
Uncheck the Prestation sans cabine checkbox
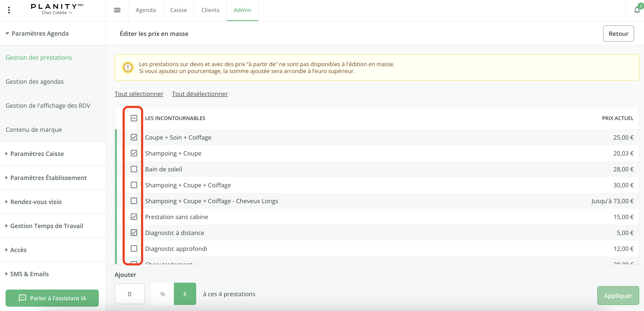pos(134,217)
